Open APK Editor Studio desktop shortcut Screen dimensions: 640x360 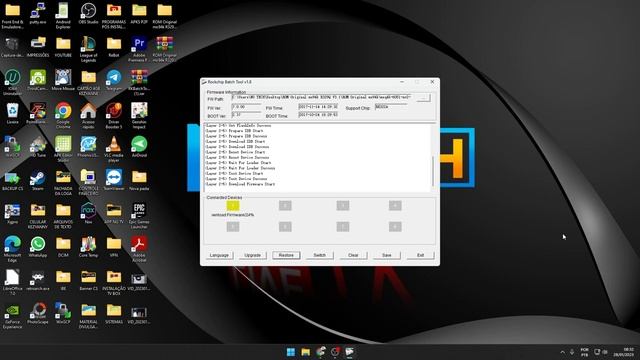[x=63, y=149]
